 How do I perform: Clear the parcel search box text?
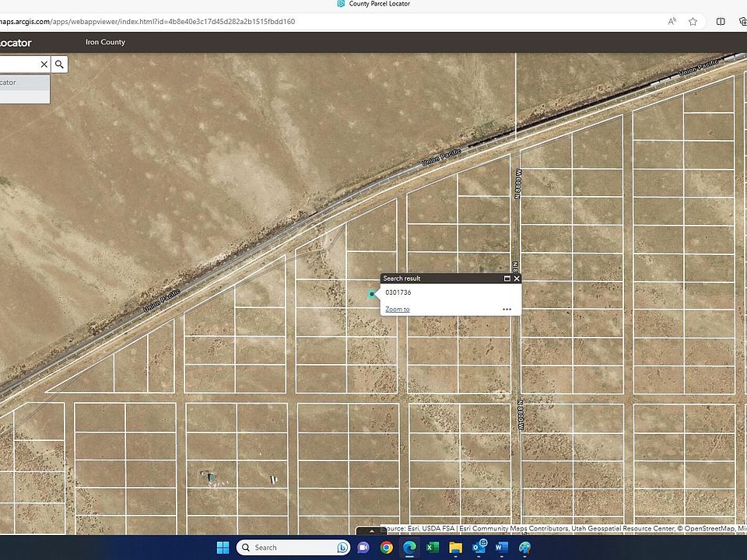44,65
